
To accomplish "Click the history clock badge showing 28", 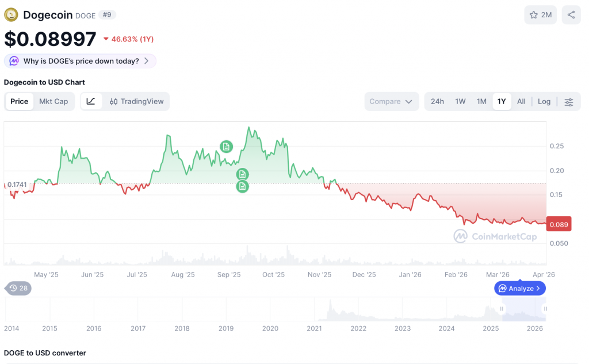I will point(18,288).
